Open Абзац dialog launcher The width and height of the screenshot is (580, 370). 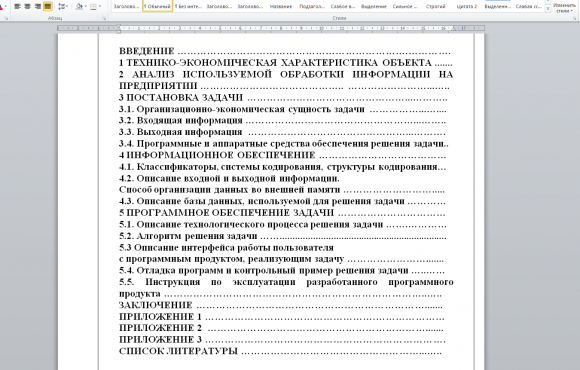coord(104,18)
